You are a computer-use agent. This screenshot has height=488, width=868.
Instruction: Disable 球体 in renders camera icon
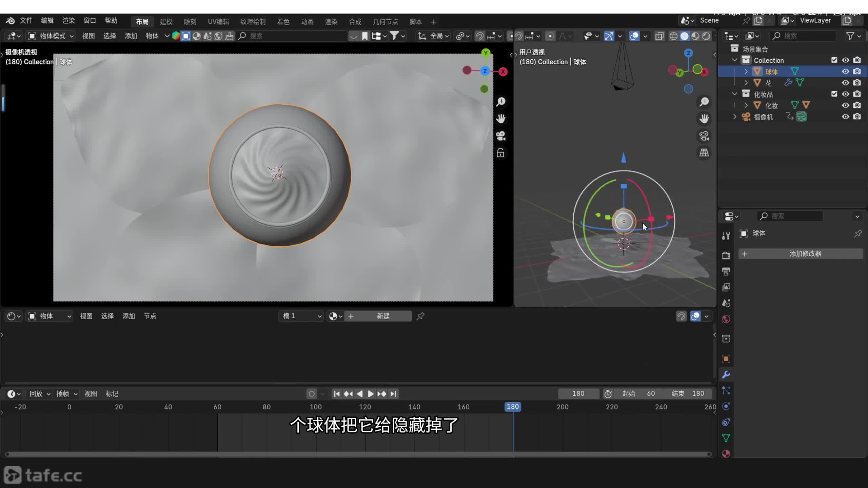click(x=857, y=72)
